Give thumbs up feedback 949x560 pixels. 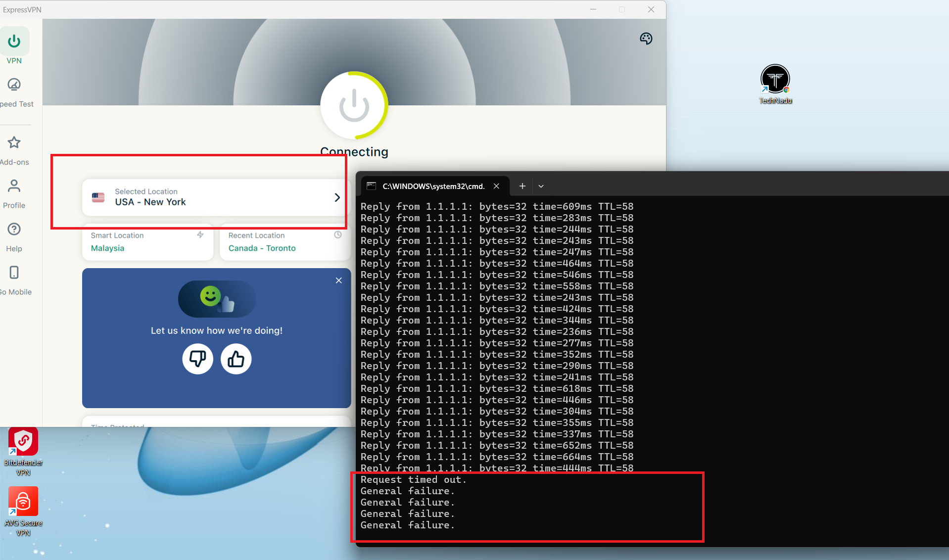click(x=236, y=359)
